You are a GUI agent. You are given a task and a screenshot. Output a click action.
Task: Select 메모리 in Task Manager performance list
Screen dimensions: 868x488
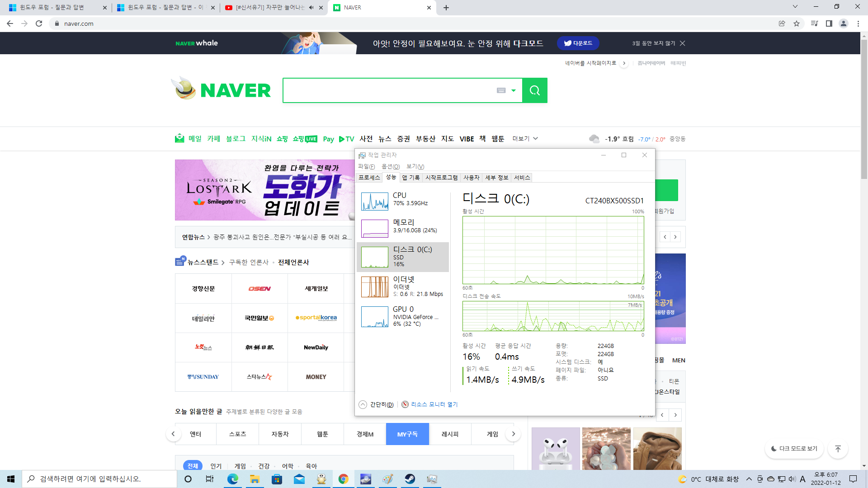pyautogui.click(x=402, y=228)
